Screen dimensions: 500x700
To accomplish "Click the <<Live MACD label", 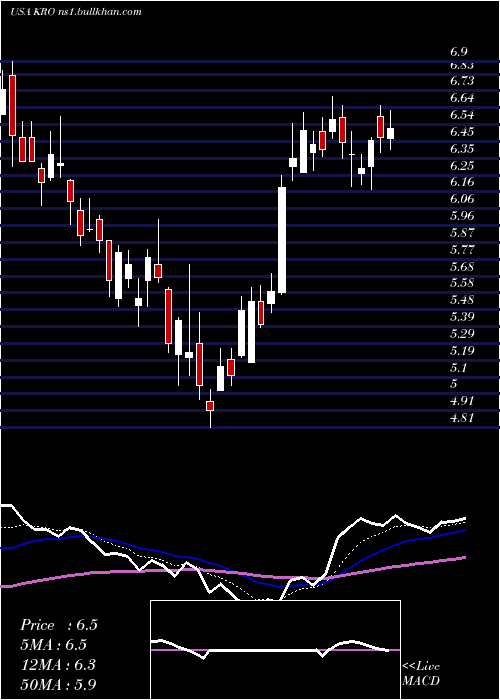I will [421, 673].
